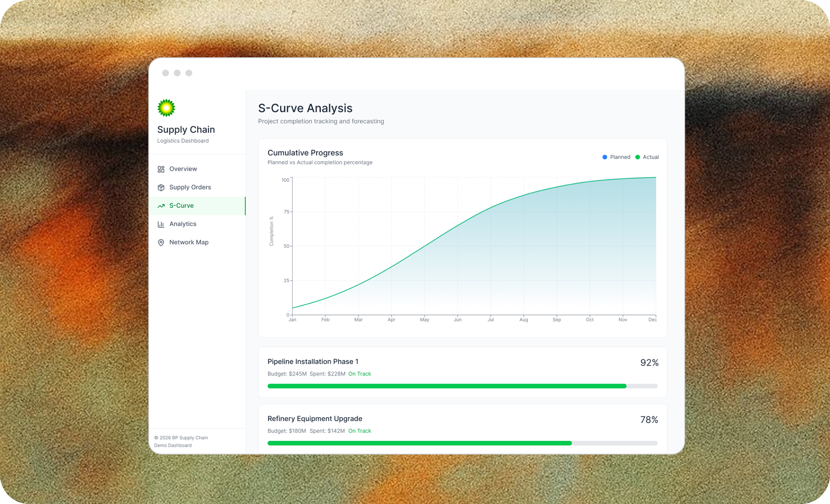
Task: Click the Analytics bar chart icon
Action: coord(161,224)
